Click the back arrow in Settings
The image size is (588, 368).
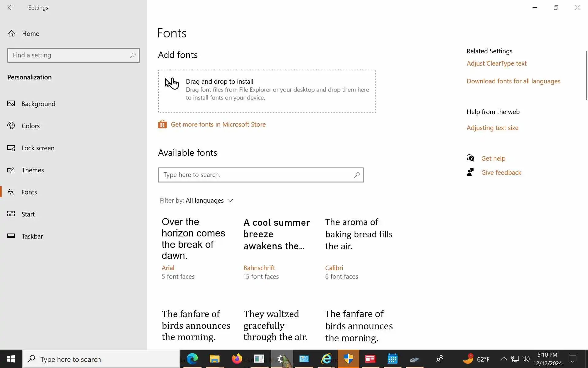point(11,7)
